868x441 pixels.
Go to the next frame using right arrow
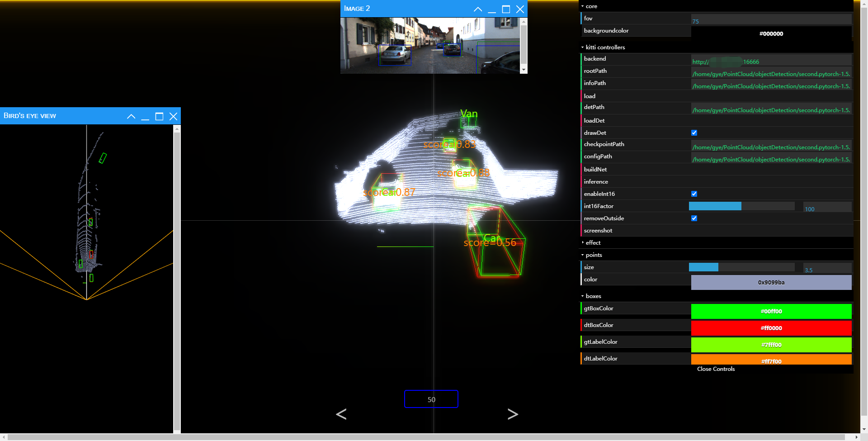(x=513, y=414)
